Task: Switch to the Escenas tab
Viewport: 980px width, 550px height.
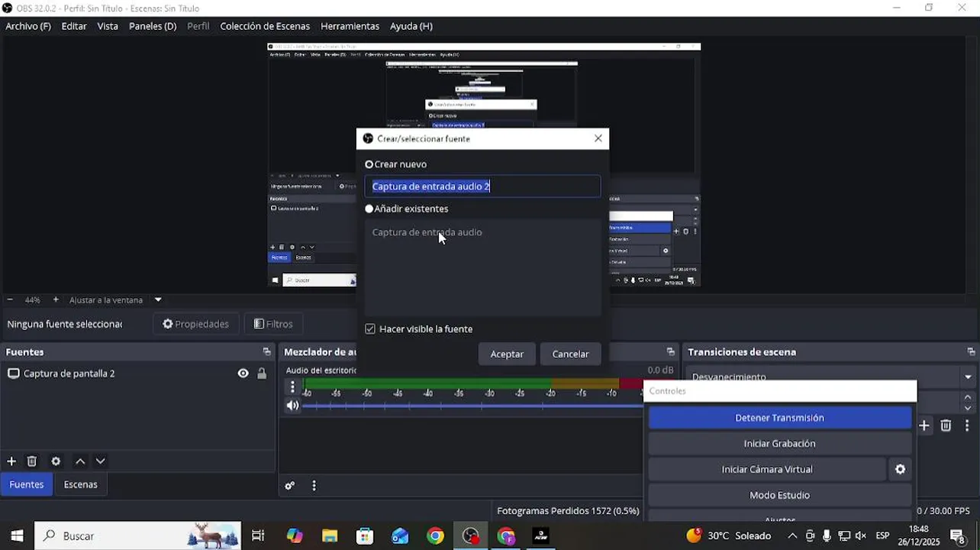Action: pyautogui.click(x=80, y=484)
